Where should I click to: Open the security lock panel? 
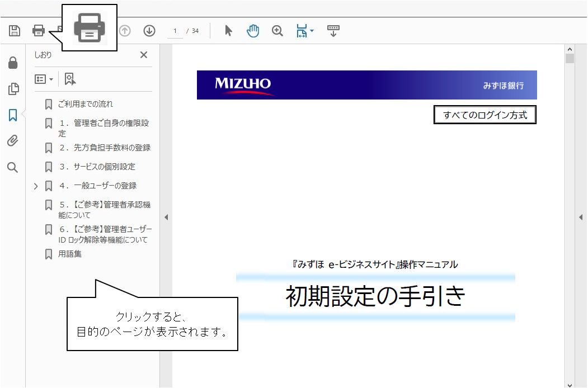pyautogui.click(x=13, y=63)
